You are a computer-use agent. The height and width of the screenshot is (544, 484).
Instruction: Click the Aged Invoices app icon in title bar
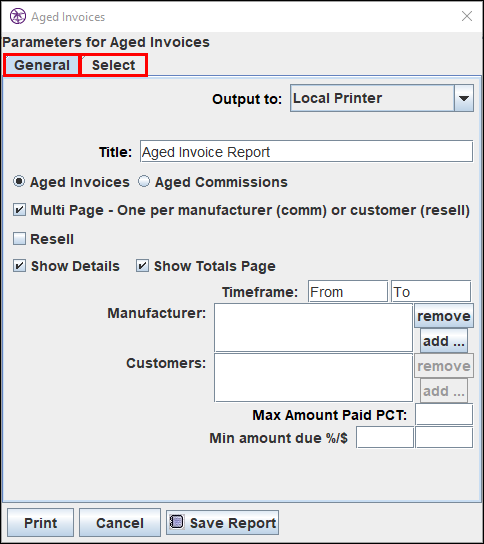point(18,16)
